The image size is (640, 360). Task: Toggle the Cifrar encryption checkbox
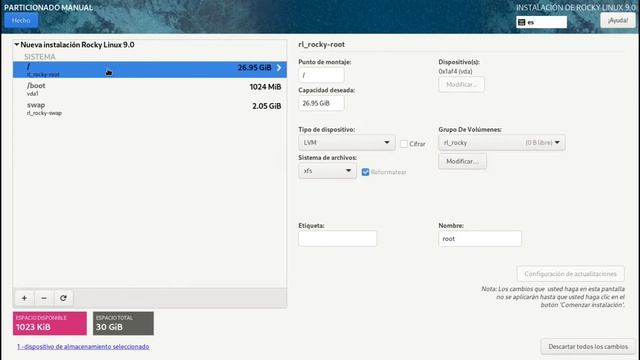coord(404,144)
